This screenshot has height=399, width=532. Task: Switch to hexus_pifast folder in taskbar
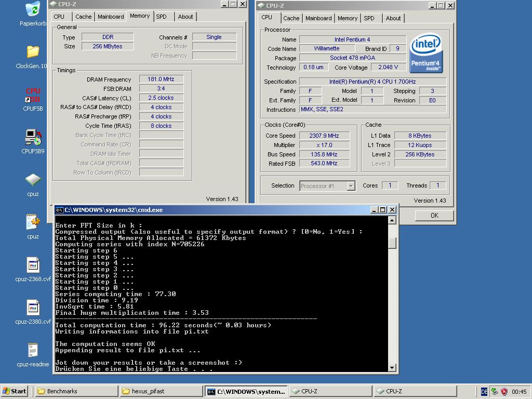[x=162, y=391]
